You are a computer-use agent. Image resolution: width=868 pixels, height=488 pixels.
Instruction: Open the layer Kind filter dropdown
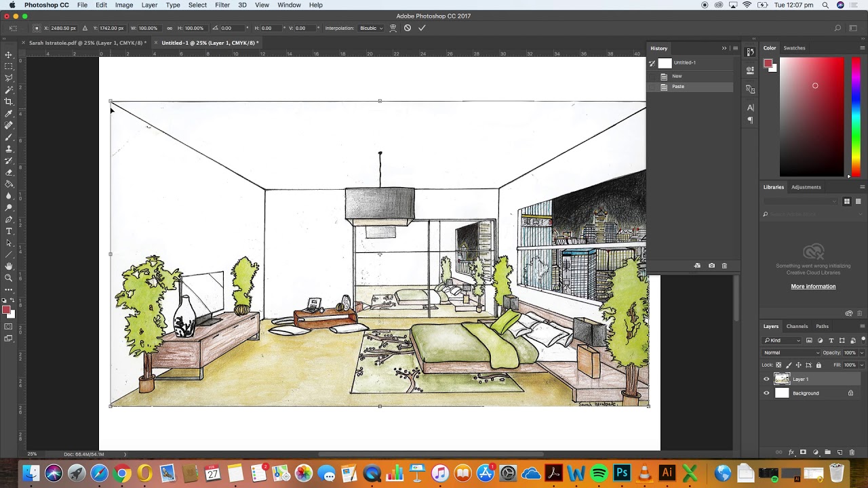783,340
